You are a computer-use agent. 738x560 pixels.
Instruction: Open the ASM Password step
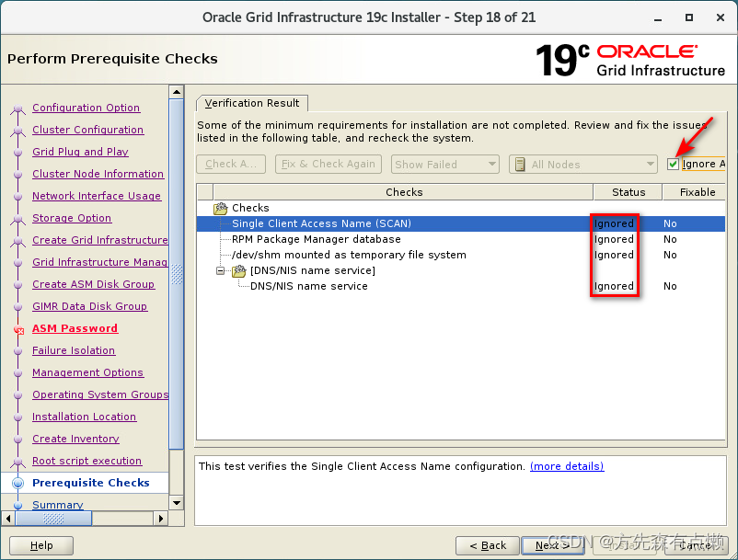(75, 328)
